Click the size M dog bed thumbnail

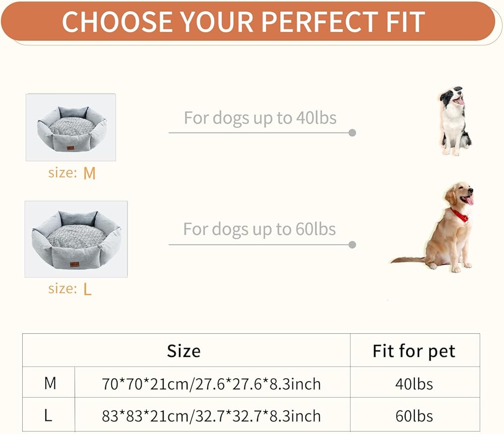coord(71,127)
